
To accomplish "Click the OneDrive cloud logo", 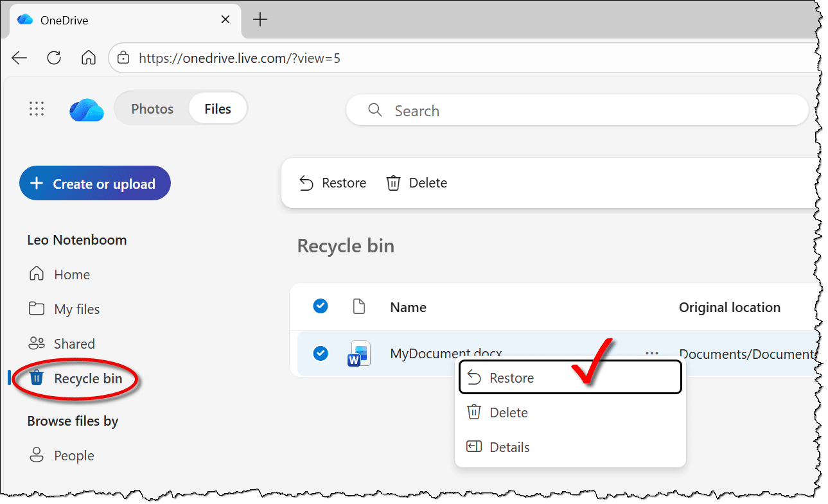I will [87, 110].
